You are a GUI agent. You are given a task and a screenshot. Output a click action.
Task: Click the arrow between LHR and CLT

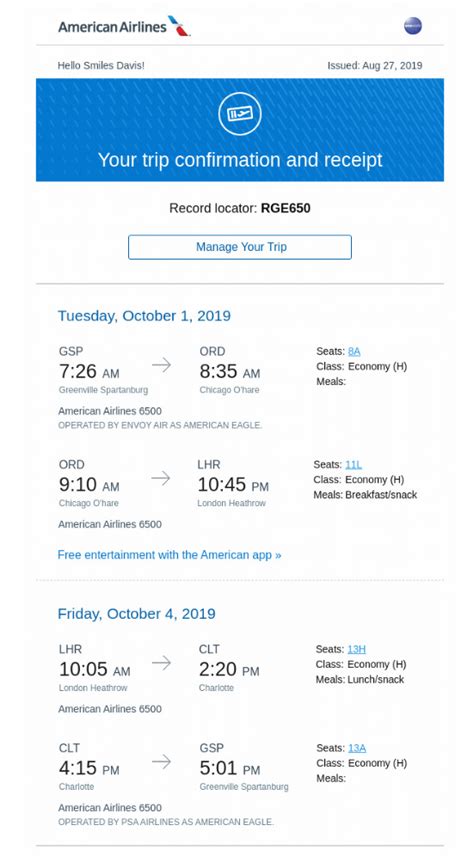[x=161, y=663]
